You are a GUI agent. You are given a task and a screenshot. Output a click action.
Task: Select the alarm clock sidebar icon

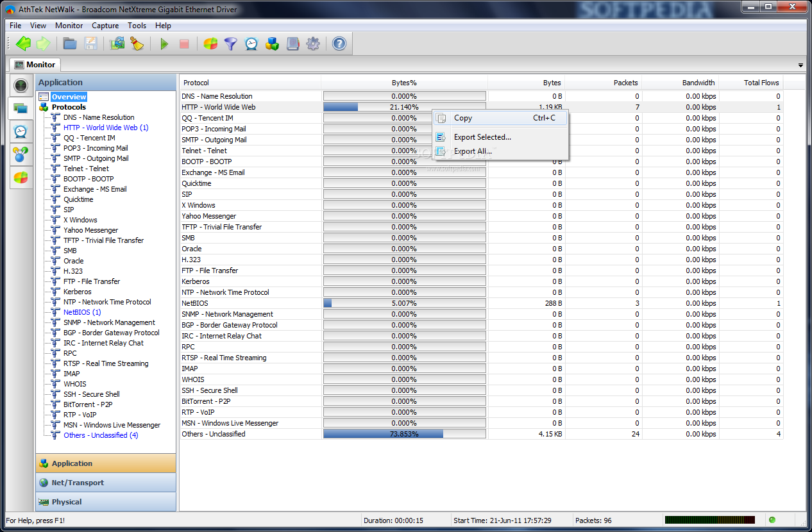(x=21, y=131)
